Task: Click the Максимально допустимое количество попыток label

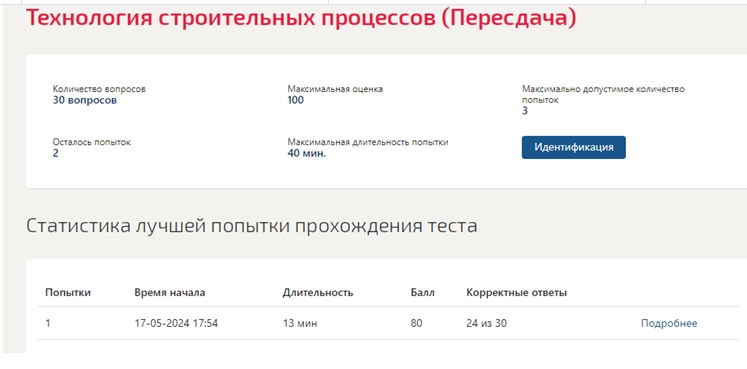Action: tap(603, 94)
